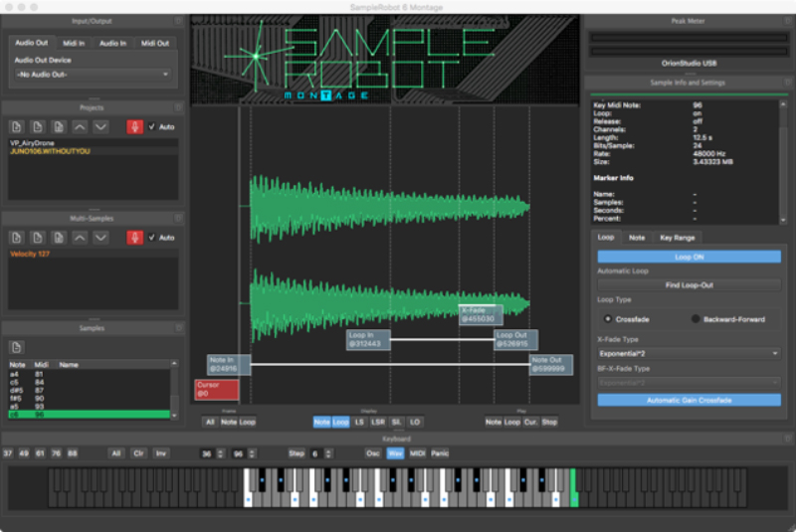796x532 pixels.
Task: Move project down with Projects down arrow
Action: (100, 127)
